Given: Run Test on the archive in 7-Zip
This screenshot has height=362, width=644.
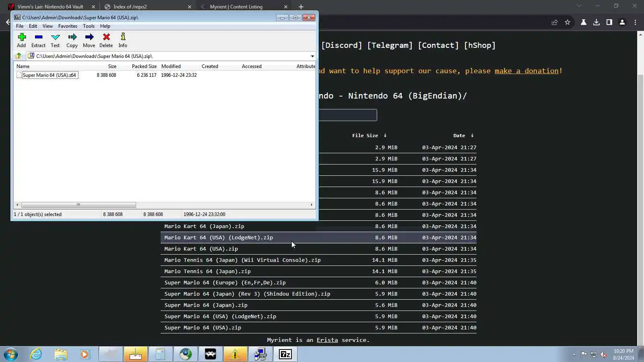Looking at the screenshot, I should point(55,40).
